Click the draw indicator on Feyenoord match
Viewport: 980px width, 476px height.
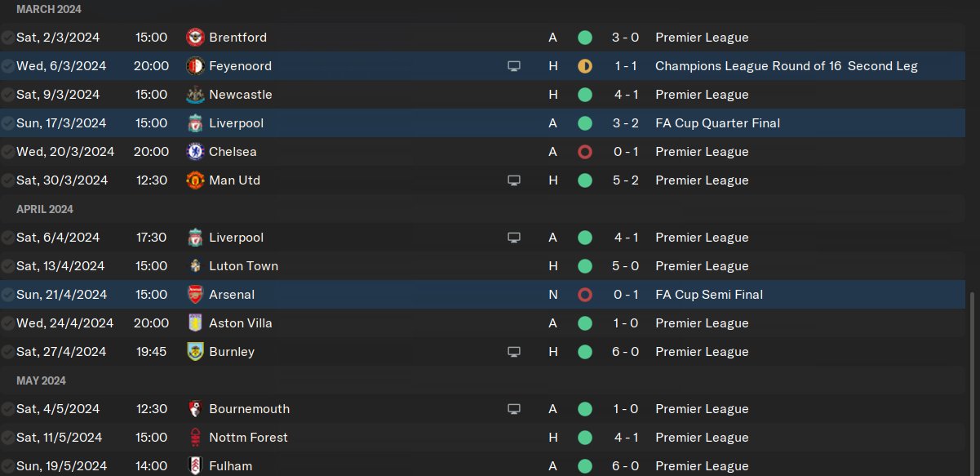click(x=584, y=66)
